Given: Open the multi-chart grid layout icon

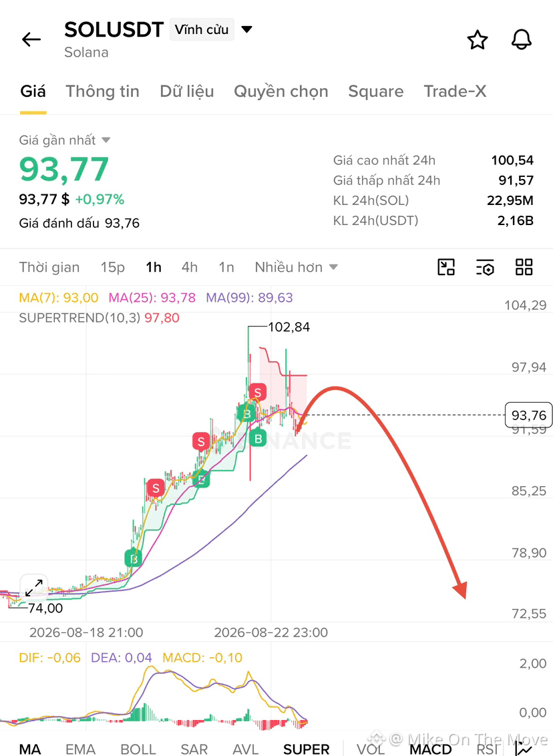Looking at the screenshot, I should pyautogui.click(x=524, y=267).
